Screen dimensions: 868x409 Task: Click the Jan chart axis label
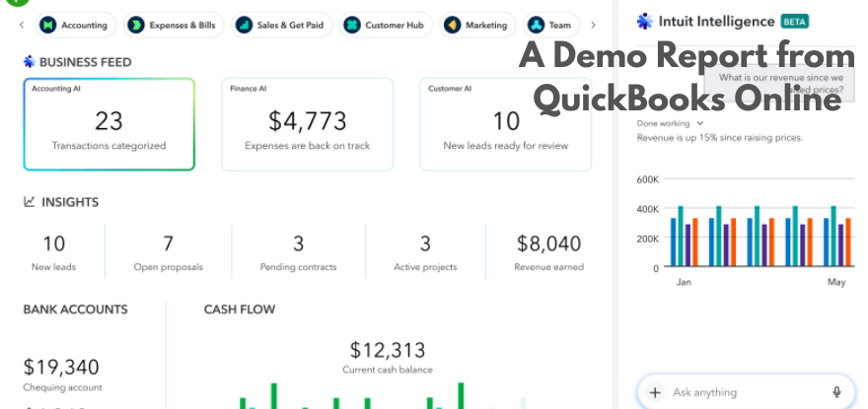pos(684,282)
